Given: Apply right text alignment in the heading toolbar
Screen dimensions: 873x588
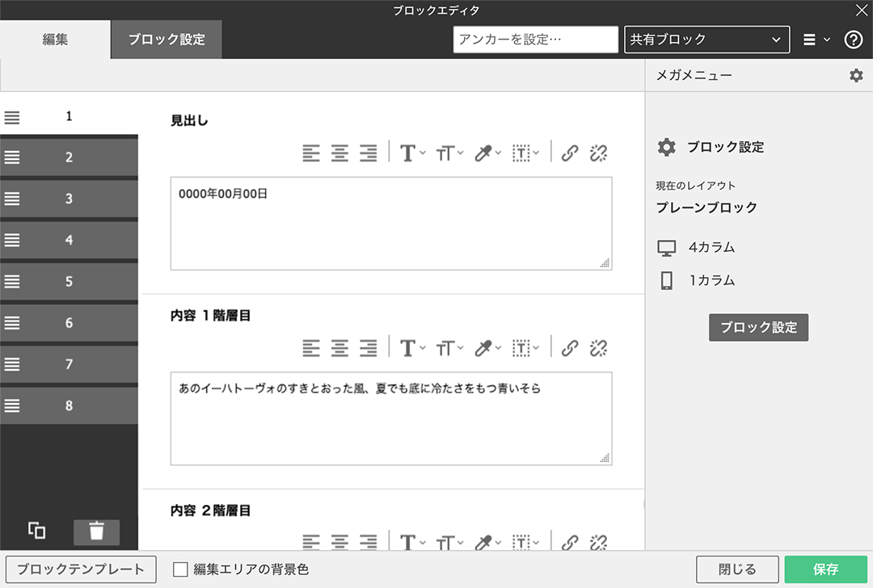Looking at the screenshot, I should pyautogui.click(x=369, y=153).
